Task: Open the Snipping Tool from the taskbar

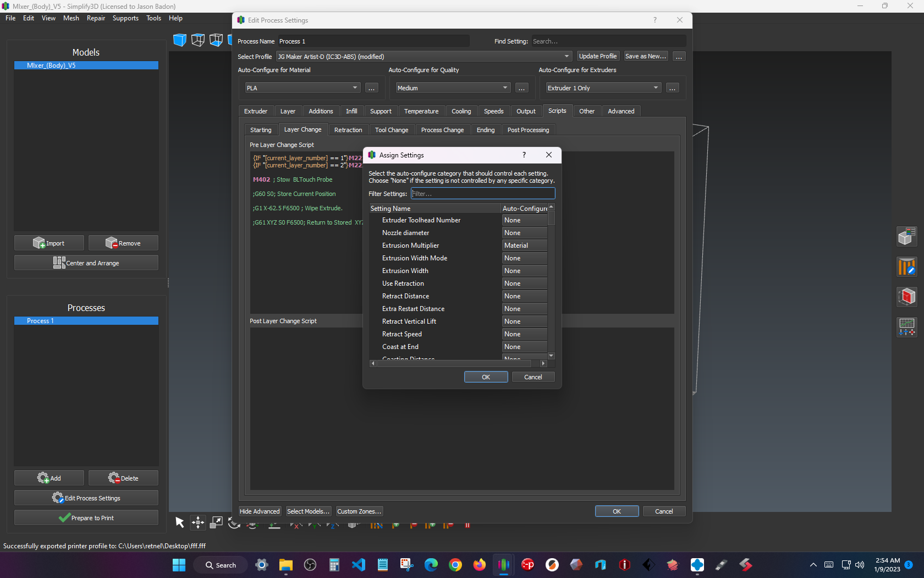Action: tap(407, 565)
